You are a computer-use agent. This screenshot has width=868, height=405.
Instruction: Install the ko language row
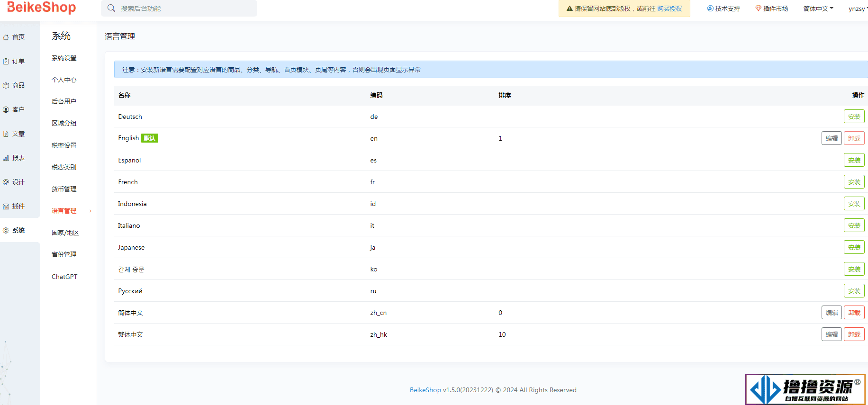854,269
